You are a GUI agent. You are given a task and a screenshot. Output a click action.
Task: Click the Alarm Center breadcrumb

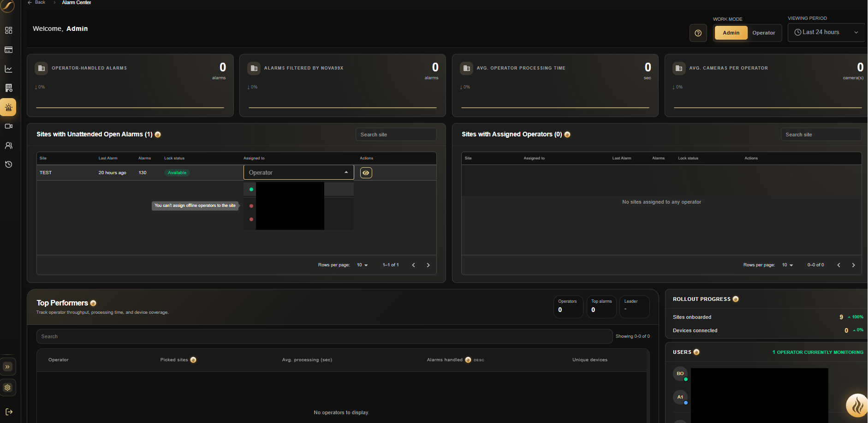(77, 2)
